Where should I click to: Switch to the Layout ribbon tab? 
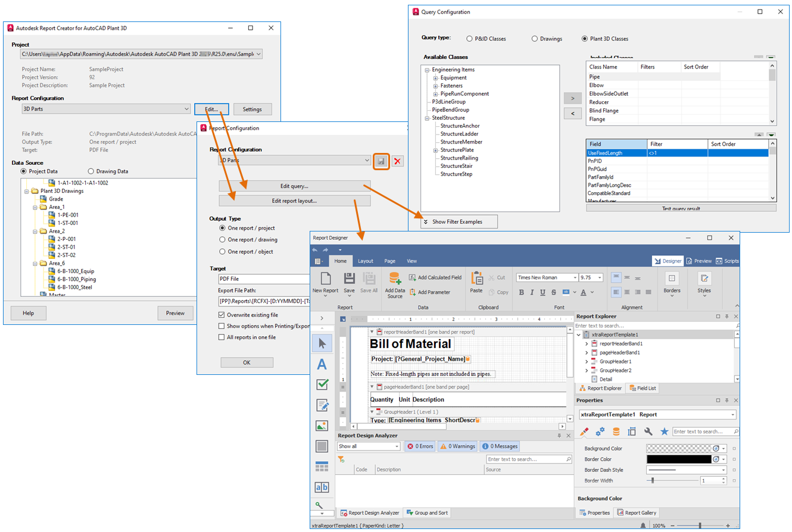pyautogui.click(x=365, y=261)
